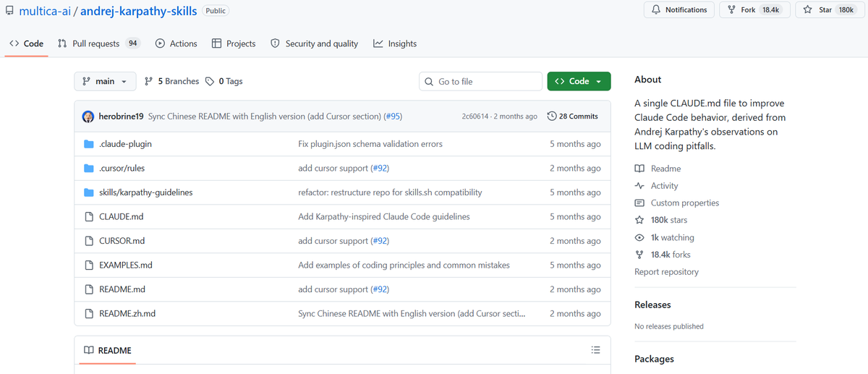Open the #92 link in the .cursor/rules row

(x=380, y=168)
